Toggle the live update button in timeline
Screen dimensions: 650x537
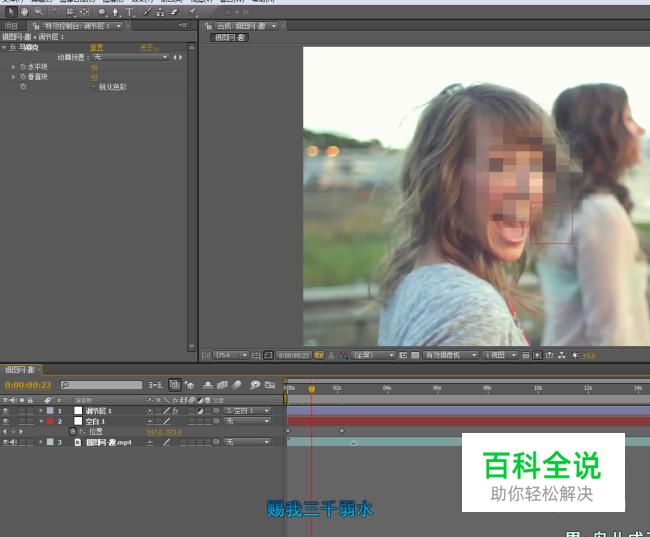click(175, 385)
